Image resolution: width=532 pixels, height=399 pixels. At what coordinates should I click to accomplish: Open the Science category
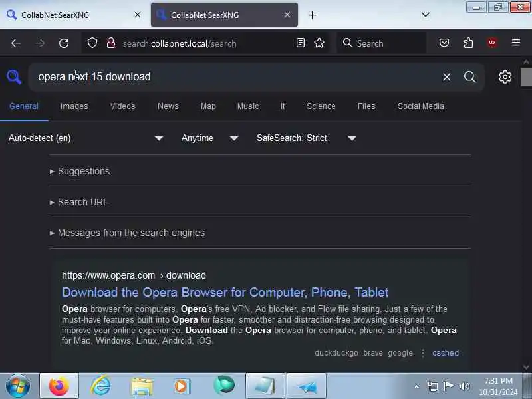point(321,106)
